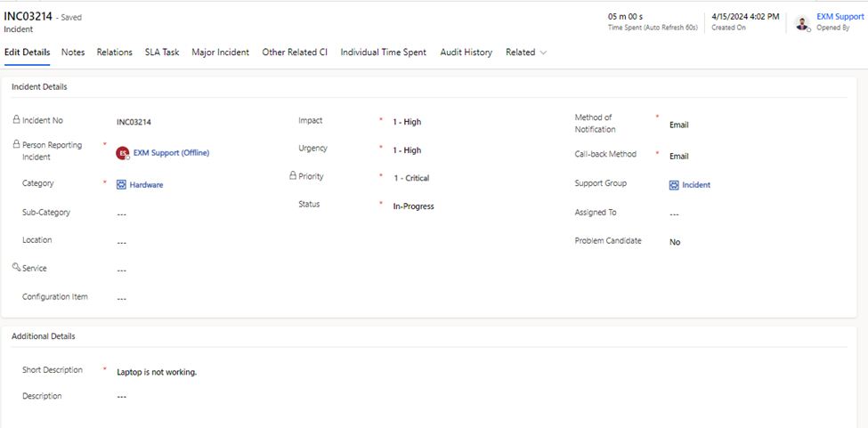The width and height of the screenshot is (868, 428).
Task: Click the Incident No value INC03214
Action: pos(134,122)
